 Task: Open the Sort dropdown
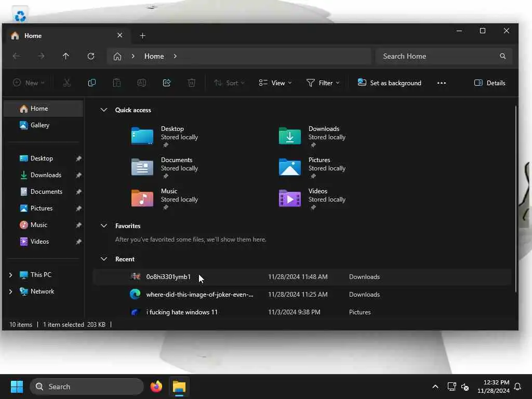tap(229, 83)
